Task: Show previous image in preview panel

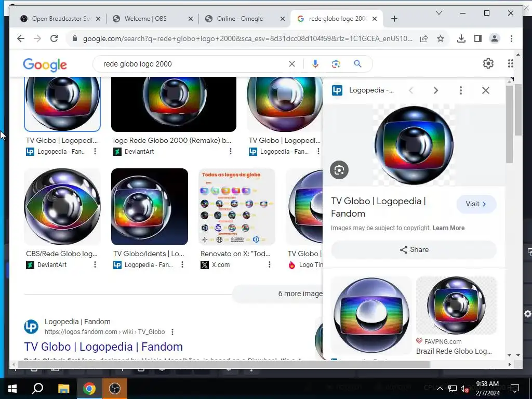Action: [x=411, y=90]
